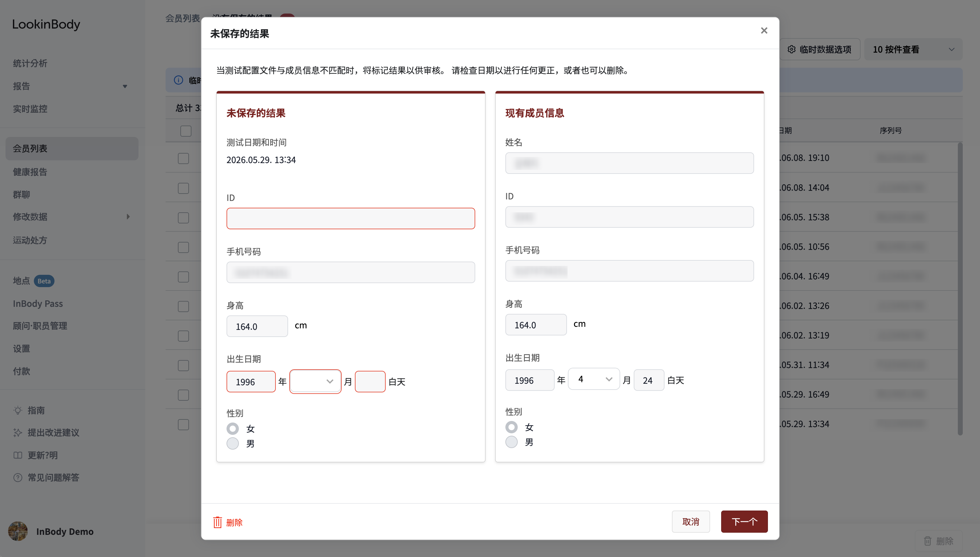Select 女 in the unsaved result gender

233,428
